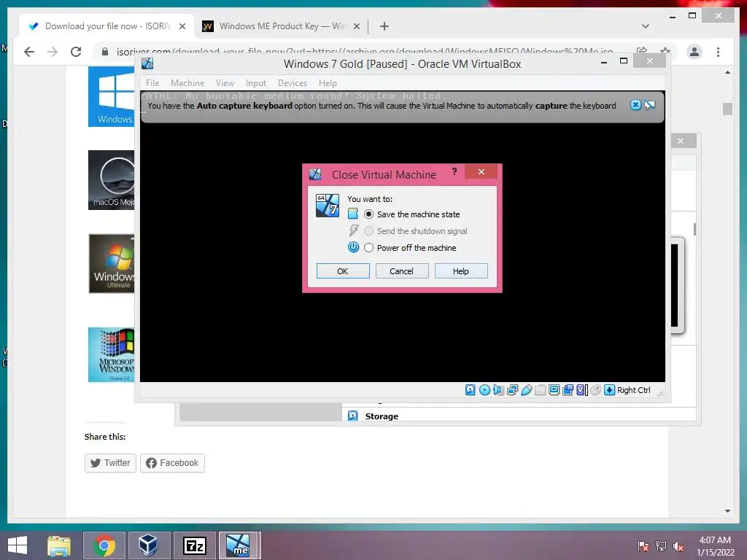The width and height of the screenshot is (747, 560).
Task: Go back in Chrome
Action: (x=29, y=52)
